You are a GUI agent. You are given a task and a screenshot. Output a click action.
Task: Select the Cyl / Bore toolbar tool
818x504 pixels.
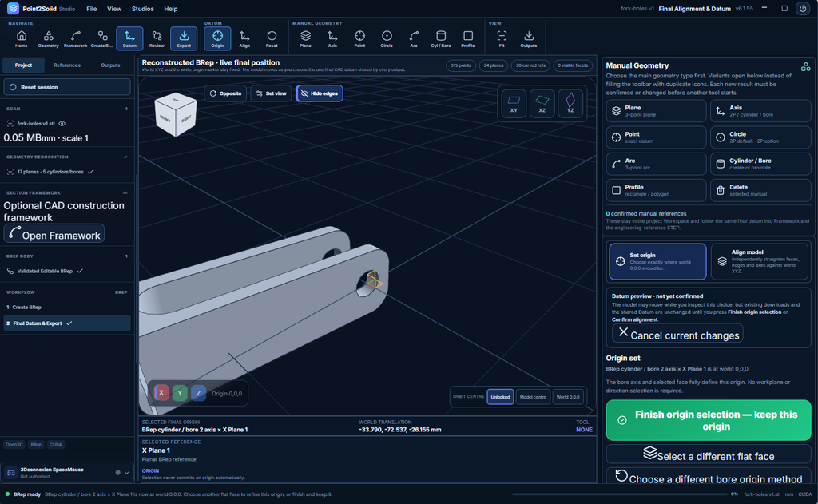[x=441, y=38]
